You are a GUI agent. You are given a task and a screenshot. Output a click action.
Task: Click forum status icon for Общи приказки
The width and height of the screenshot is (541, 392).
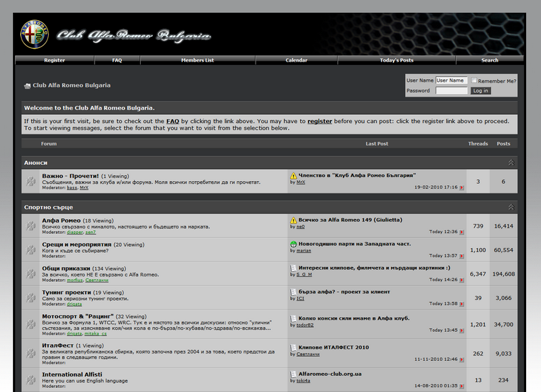coord(30,274)
